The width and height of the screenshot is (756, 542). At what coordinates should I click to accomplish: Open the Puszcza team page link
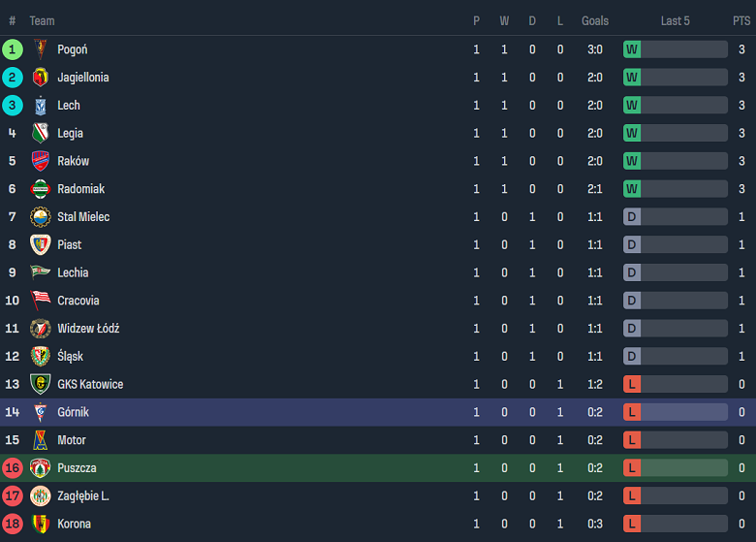(77, 468)
